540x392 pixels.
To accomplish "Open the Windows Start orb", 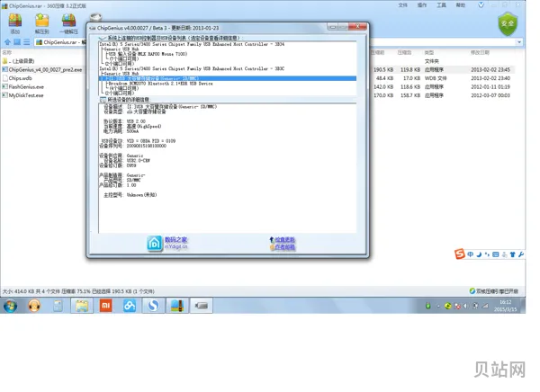I will tap(10, 306).
